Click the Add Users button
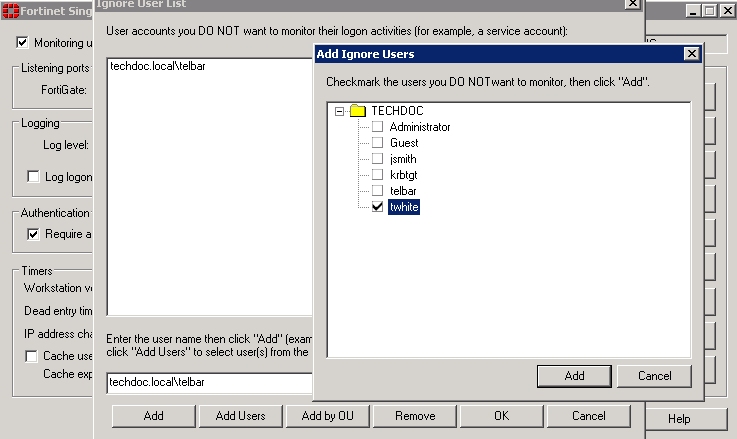The width and height of the screenshot is (737, 439). coord(240,416)
